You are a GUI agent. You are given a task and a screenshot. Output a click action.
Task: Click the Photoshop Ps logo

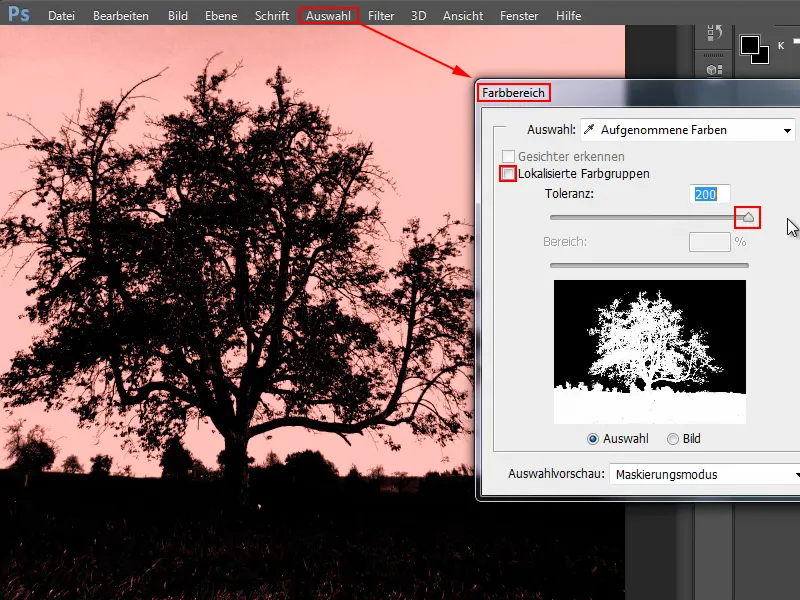19,14
